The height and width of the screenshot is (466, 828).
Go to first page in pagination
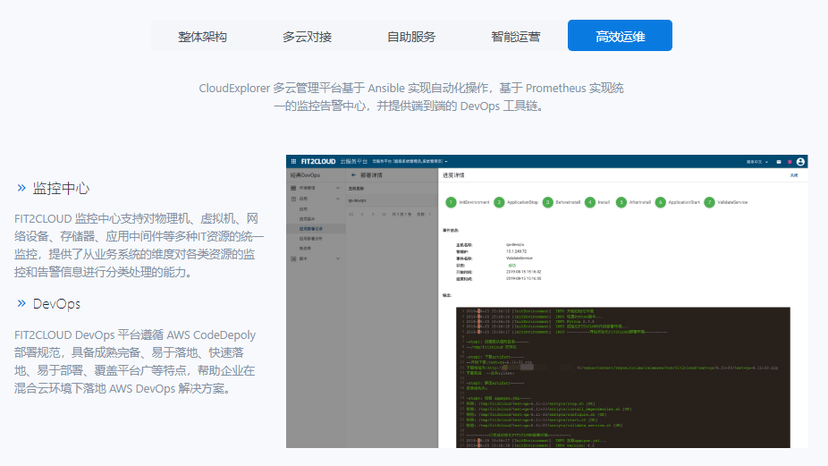click(x=351, y=215)
